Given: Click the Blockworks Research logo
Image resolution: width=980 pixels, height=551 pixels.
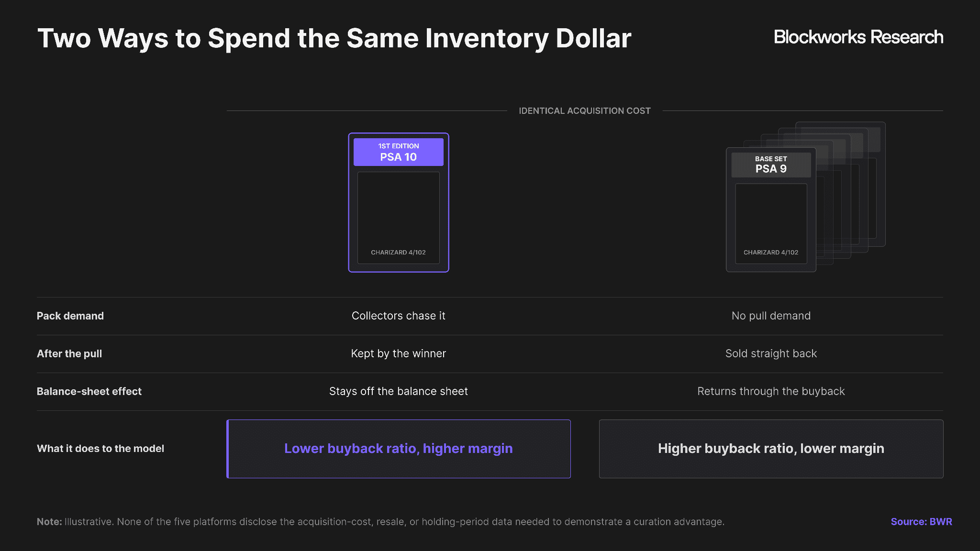Looking at the screenshot, I should (858, 37).
